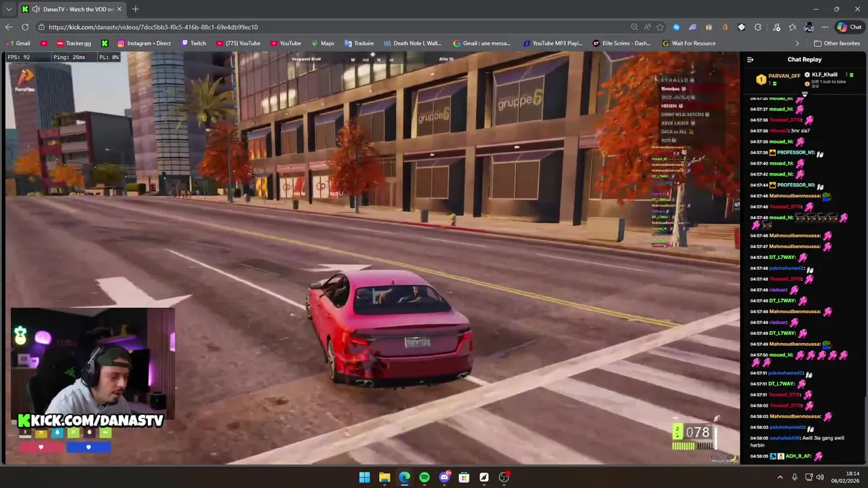Click the zoom magnifier in address bar
868x488 pixels.
634,27
